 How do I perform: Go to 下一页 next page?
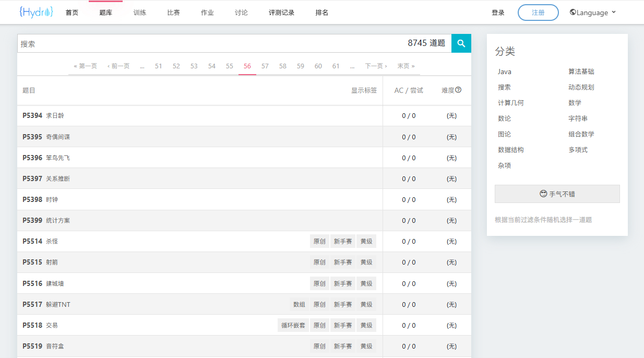click(376, 66)
